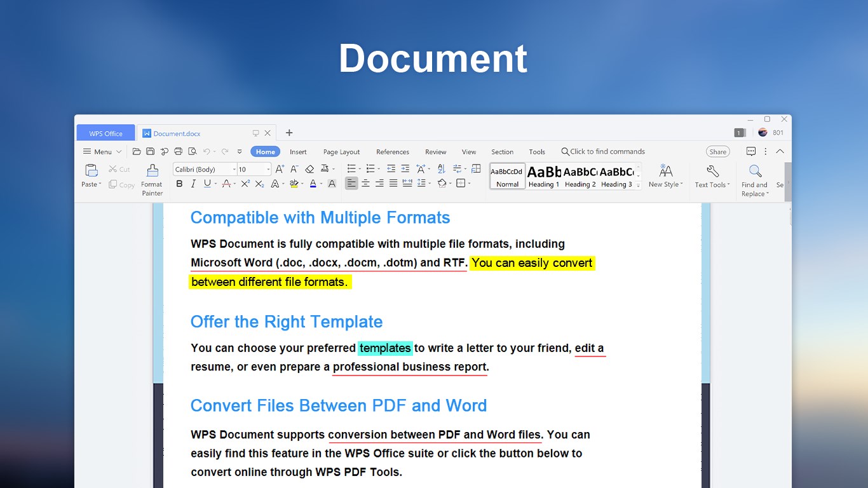Open the Paste options dropdown arrow
Screen dimensions: 868x488
point(100,184)
